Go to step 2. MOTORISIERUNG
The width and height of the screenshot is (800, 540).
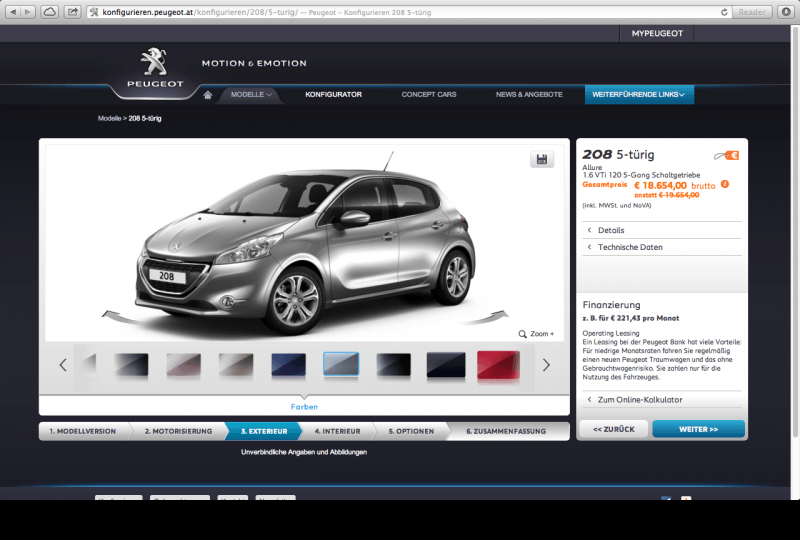coord(178,431)
